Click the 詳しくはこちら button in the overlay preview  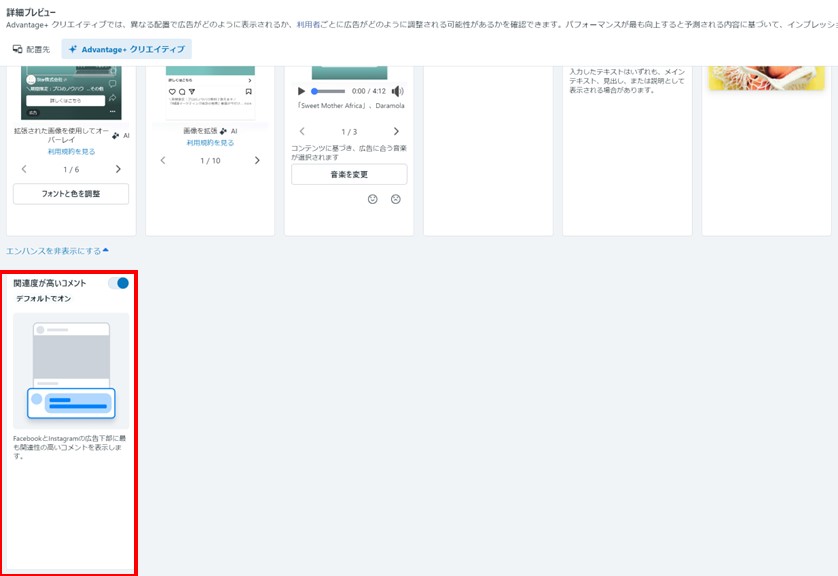(65, 100)
